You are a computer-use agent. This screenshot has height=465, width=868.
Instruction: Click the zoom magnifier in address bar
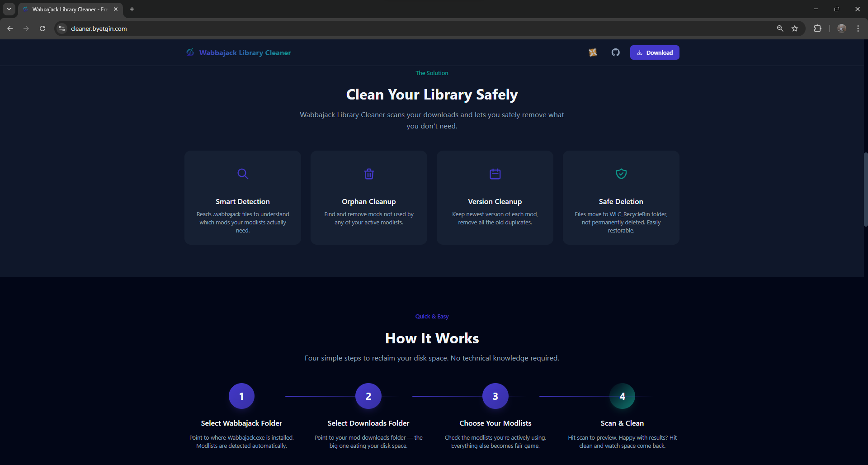coord(780,28)
